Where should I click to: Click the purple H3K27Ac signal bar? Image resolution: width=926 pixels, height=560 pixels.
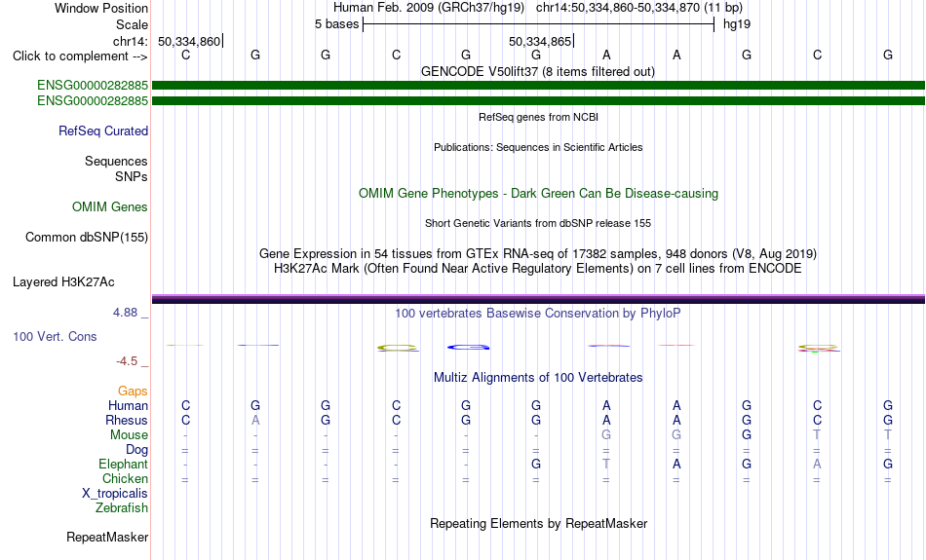point(538,299)
